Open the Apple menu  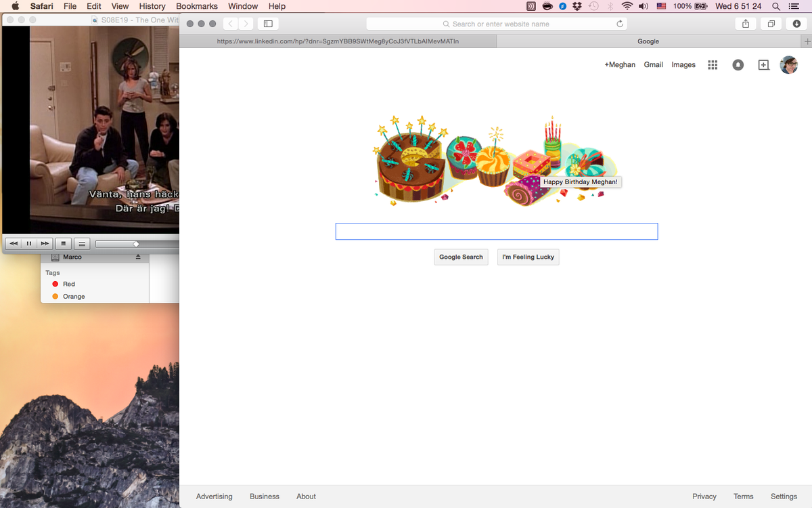(15, 6)
